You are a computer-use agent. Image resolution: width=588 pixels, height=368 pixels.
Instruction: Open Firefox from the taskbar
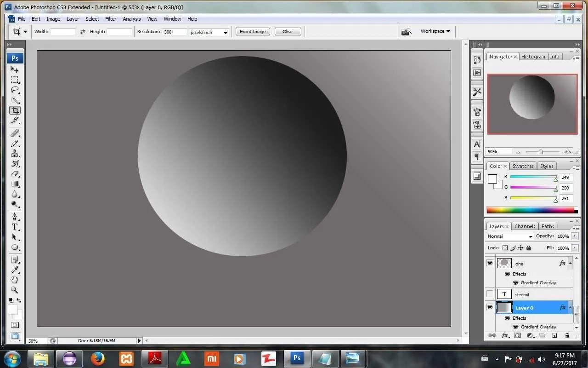97,358
